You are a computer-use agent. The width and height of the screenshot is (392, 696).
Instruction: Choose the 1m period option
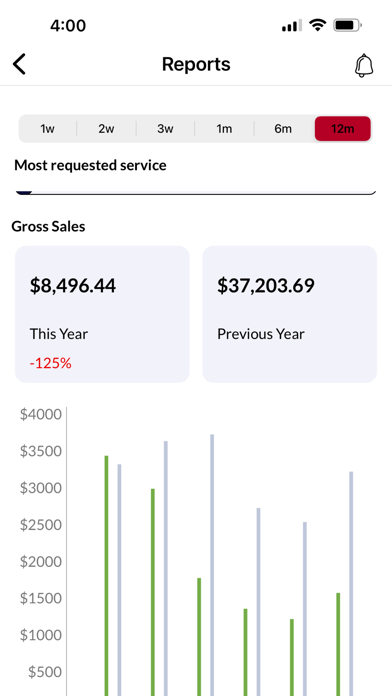tap(224, 129)
